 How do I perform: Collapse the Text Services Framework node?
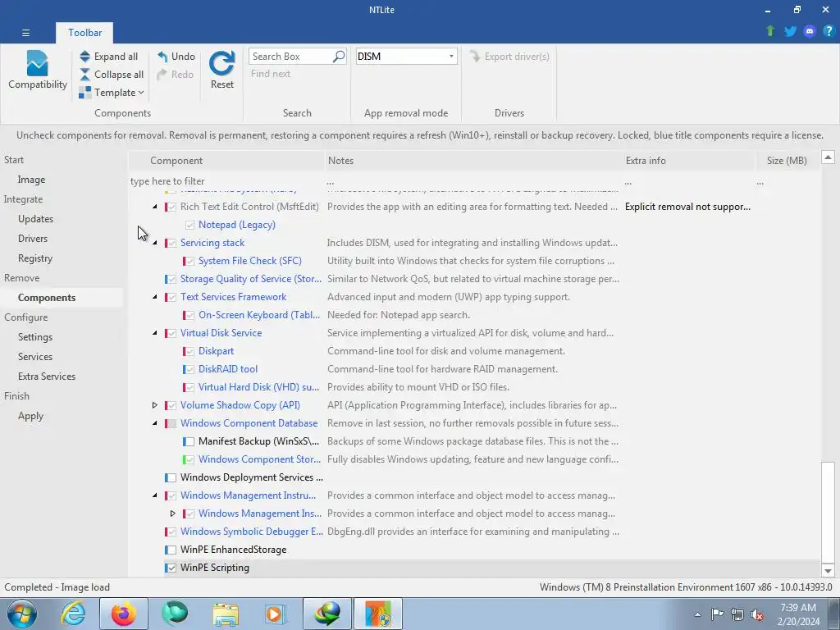(x=155, y=297)
